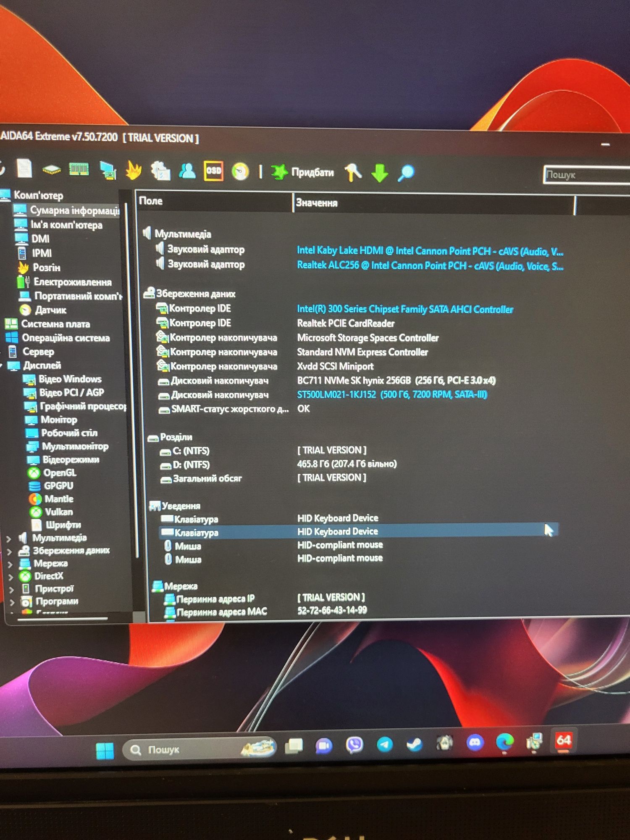This screenshot has width=630, height=840.
Task: Click the Report page icon in toolbar
Action: [24, 169]
